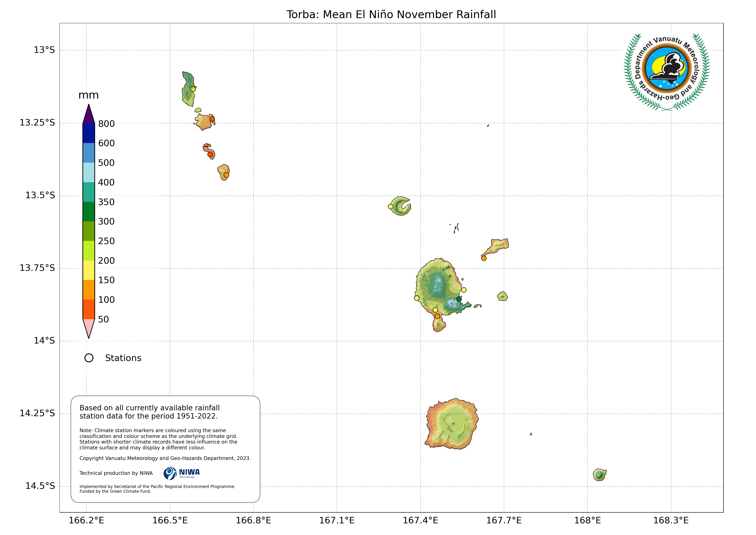
Task: Click the mm colorbar unit label
Action: pos(88,95)
